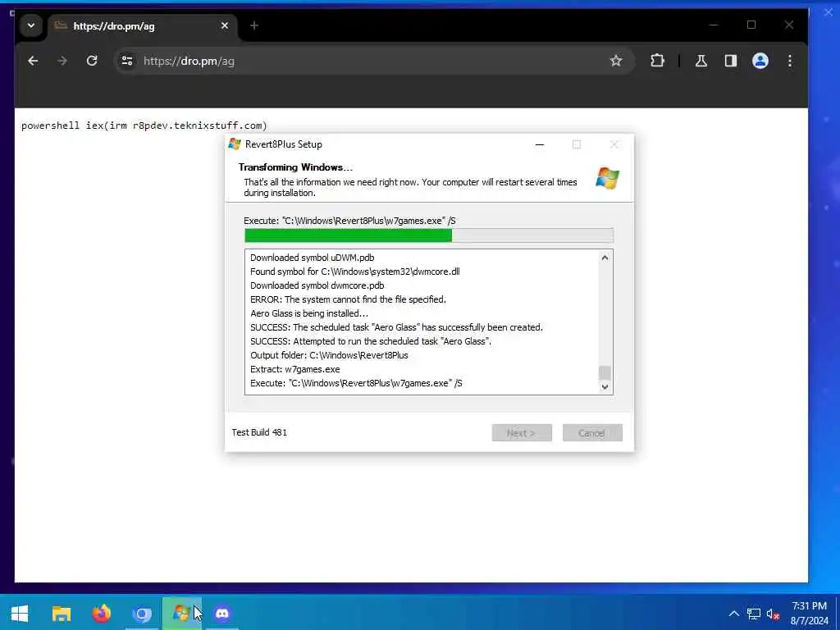
Task: Reload the dro.pm page
Action: pos(92,61)
